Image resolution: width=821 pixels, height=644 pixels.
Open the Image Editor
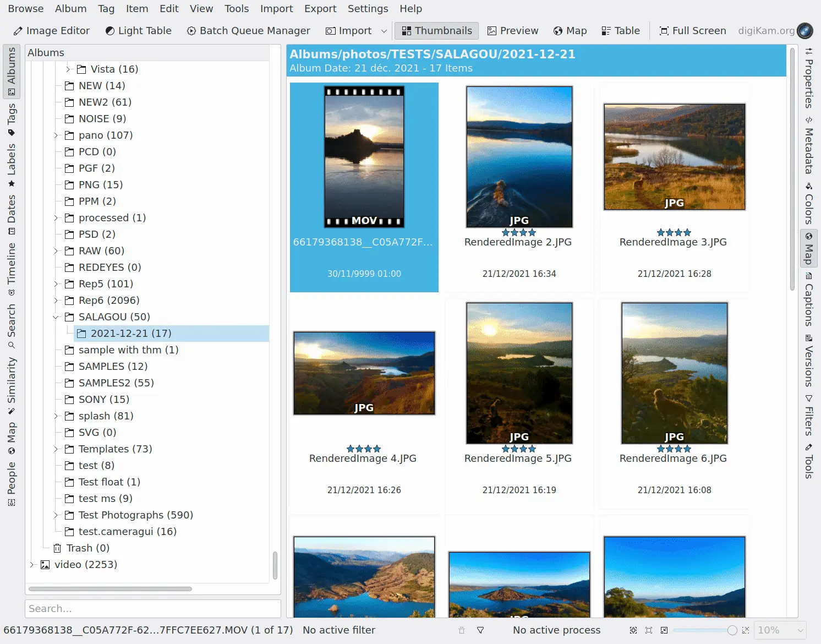point(51,31)
